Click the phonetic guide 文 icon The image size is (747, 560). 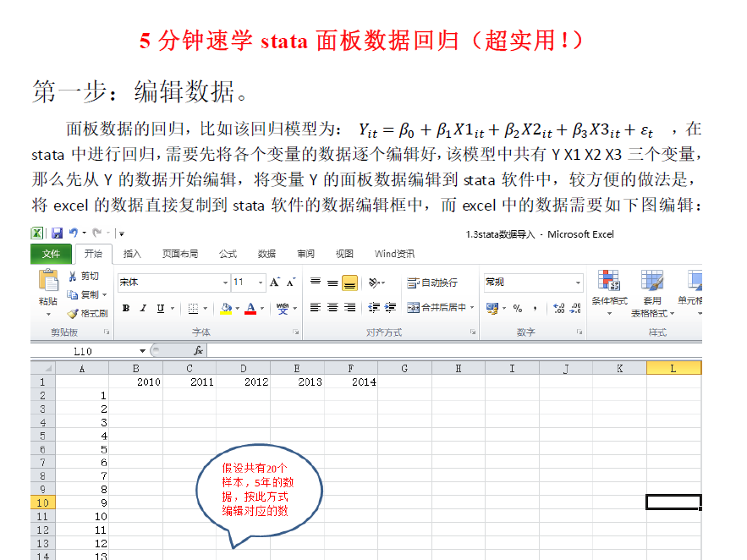pyautogui.click(x=283, y=309)
